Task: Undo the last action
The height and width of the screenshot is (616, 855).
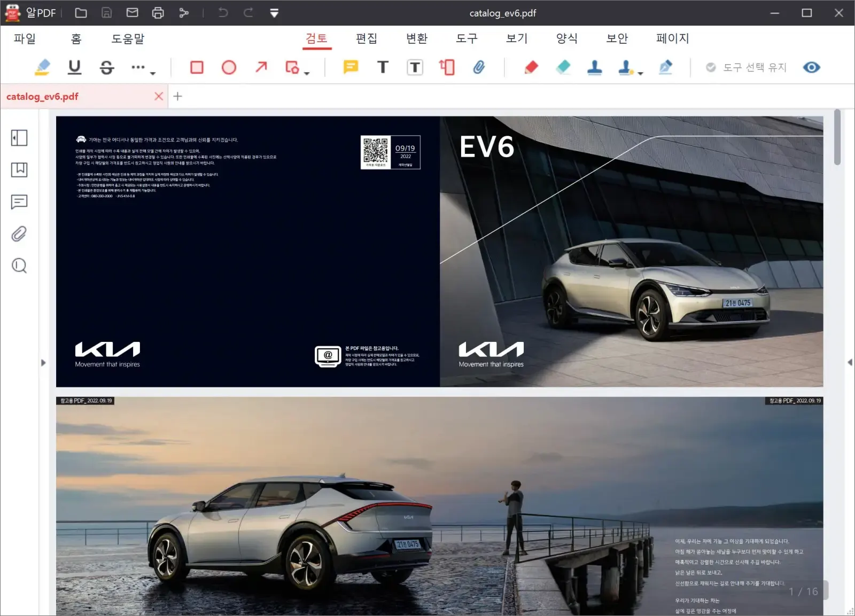Action: [223, 13]
